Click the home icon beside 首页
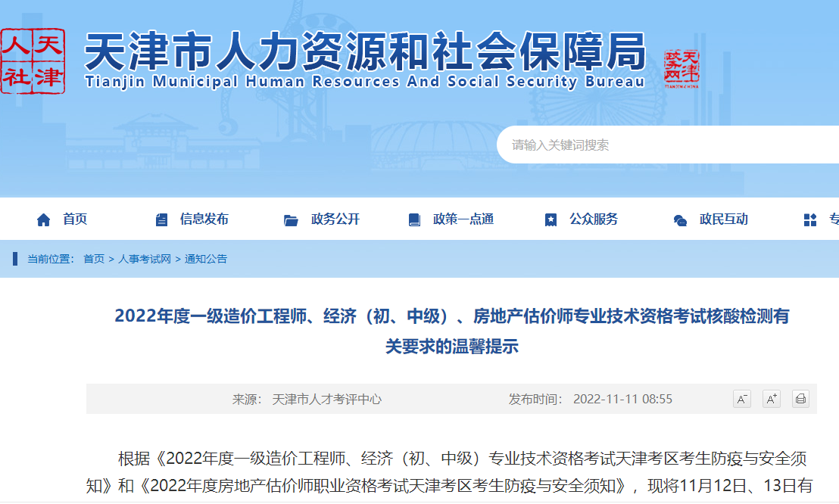Viewport: 839px width, 504px height. pyautogui.click(x=44, y=220)
